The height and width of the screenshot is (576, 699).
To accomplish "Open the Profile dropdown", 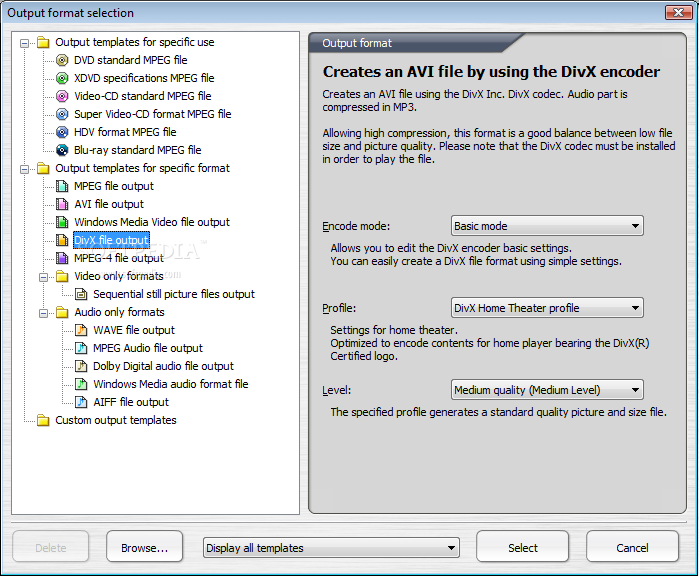I will pos(547,308).
